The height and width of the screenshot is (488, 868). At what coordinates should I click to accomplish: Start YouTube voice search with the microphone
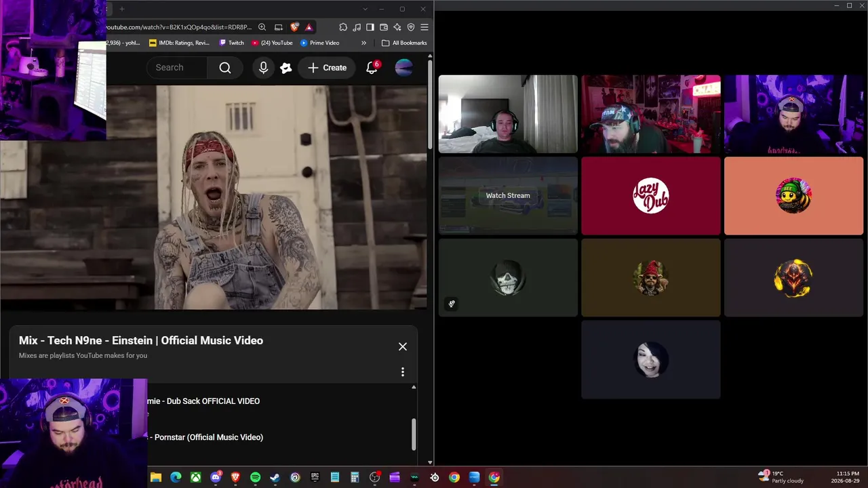coord(263,68)
